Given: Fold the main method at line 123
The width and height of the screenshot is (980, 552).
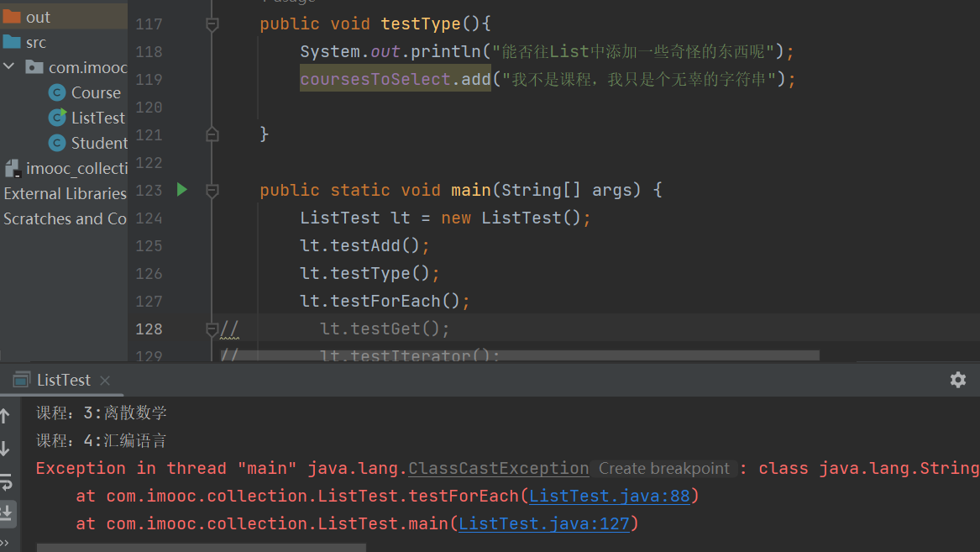Looking at the screenshot, I should [x=212, y=191].
